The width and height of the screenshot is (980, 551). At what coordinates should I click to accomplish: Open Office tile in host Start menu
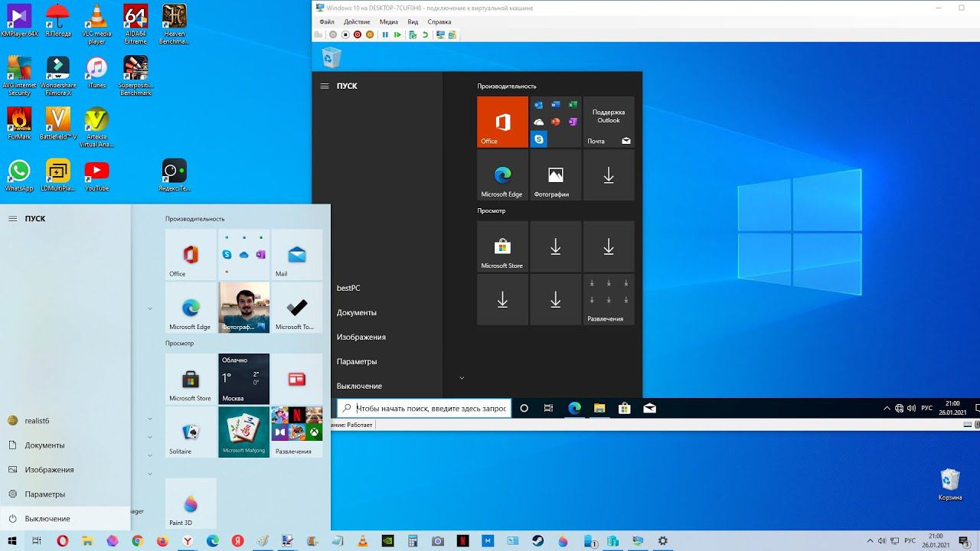coord(191,254)
